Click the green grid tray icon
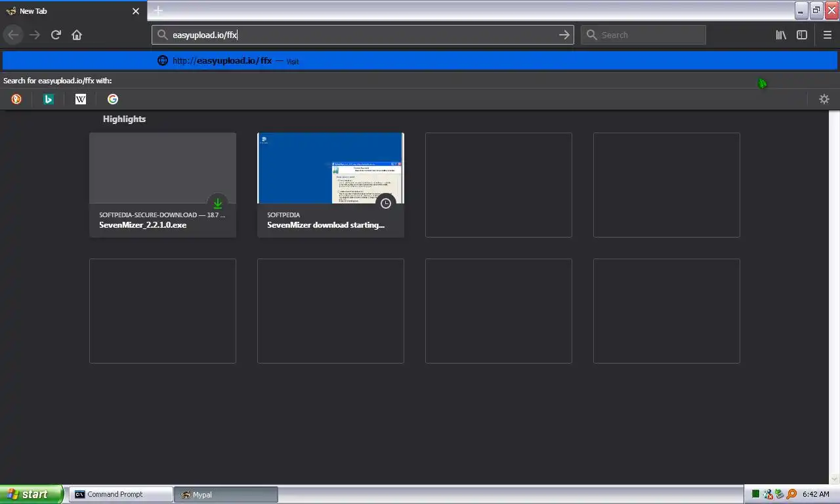 click(756, 494)
